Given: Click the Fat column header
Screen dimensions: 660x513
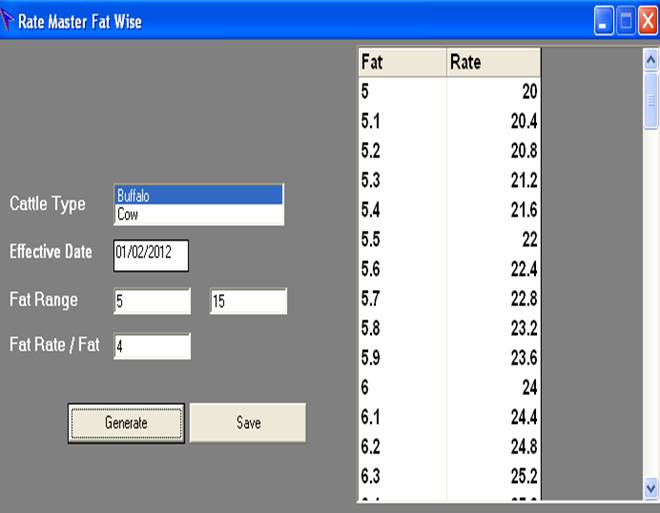Looking at the screenshot, I should point(402,62).
